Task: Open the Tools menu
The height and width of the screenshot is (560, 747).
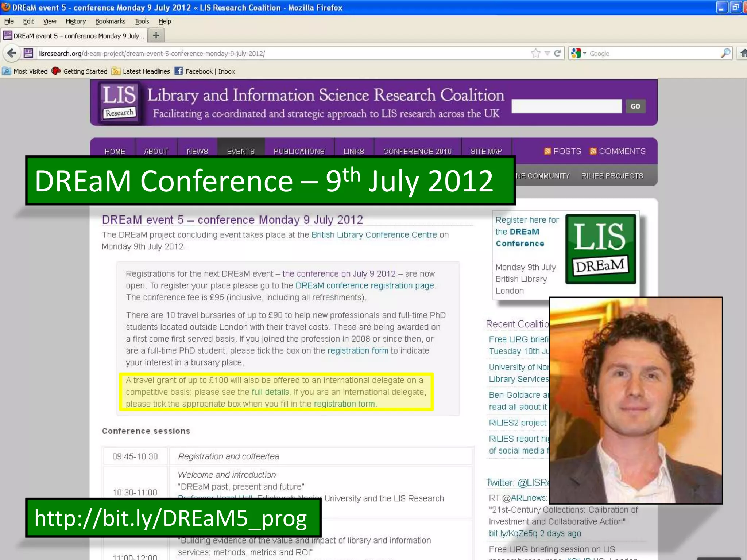Action: (142, 21)
